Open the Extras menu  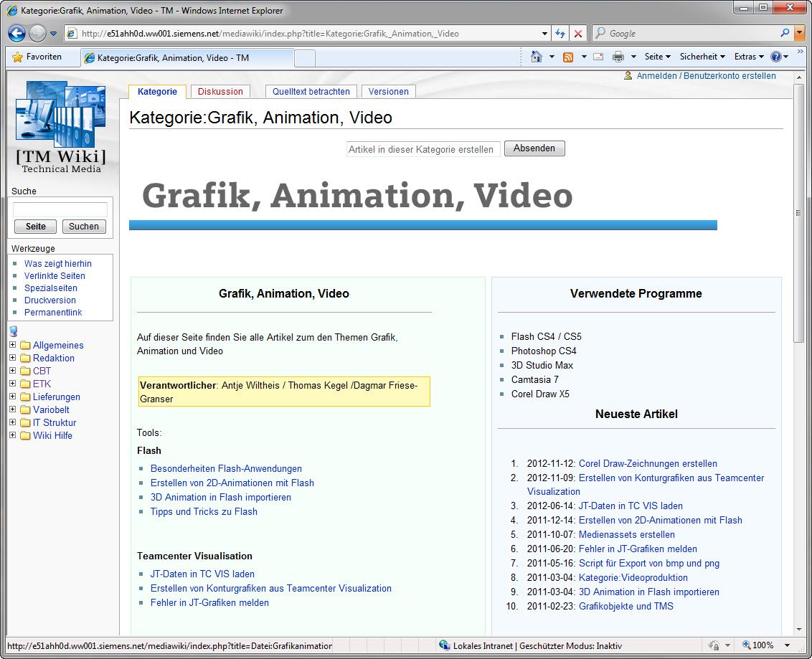pyautogui.click(x=749, y=57)
